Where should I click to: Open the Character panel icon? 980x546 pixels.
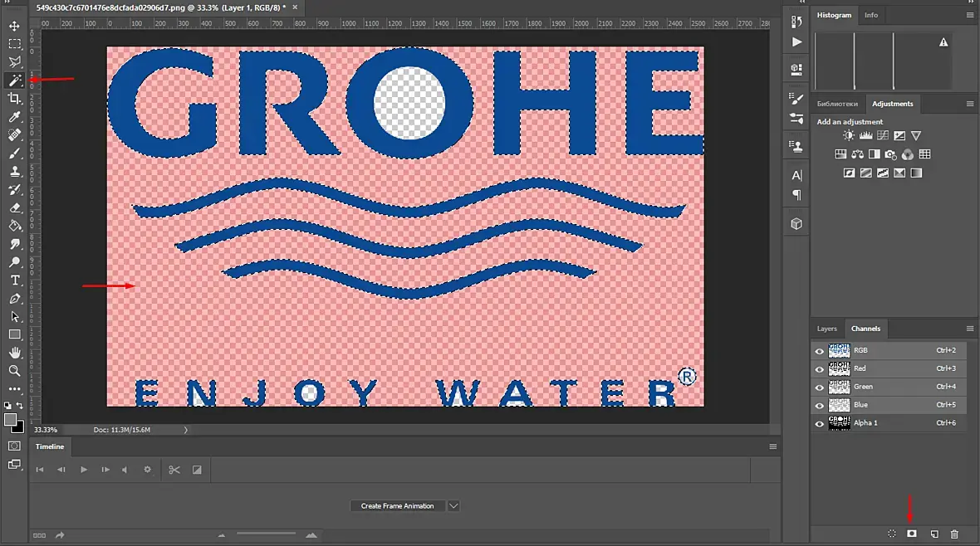(796, 176)
